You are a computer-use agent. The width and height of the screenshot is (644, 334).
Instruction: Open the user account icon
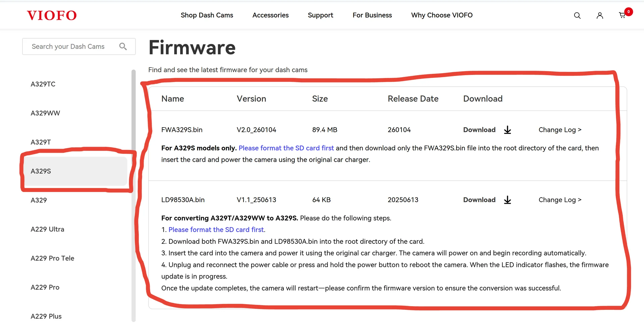pyautogui.click(x=600, y=15)
